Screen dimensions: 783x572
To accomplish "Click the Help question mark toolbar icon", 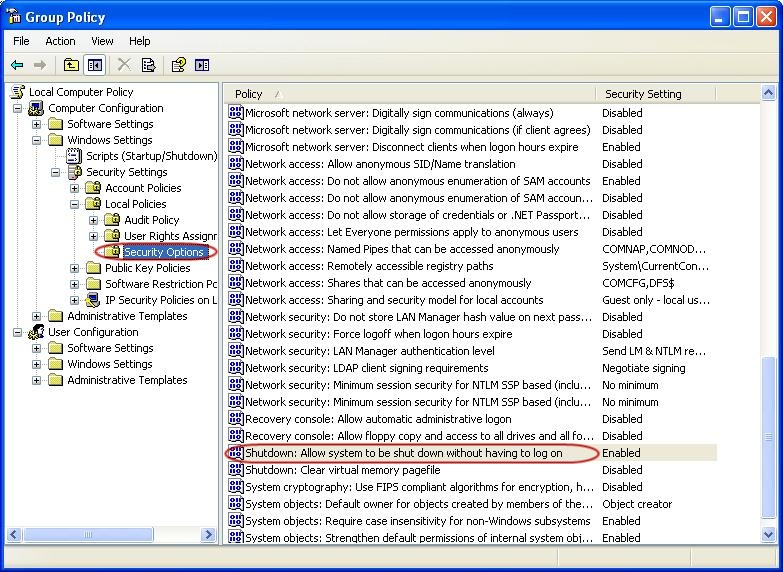I will [x=178, y=65].
